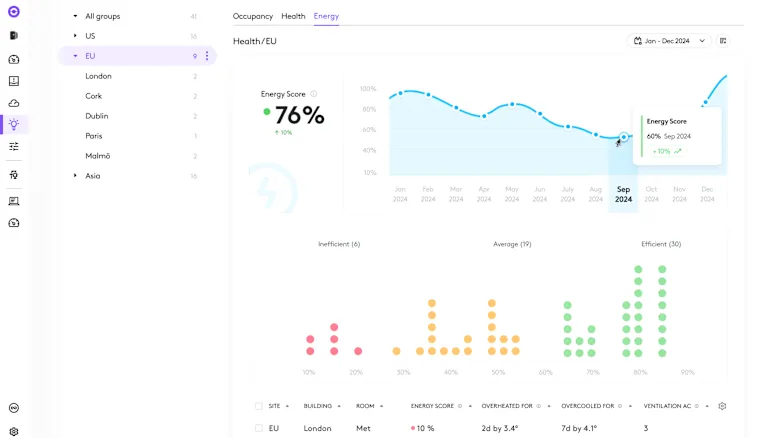778x438 pixels.
Task: Expand the US group in the tree
Action: pyautogui.click(x=75, y=36)
